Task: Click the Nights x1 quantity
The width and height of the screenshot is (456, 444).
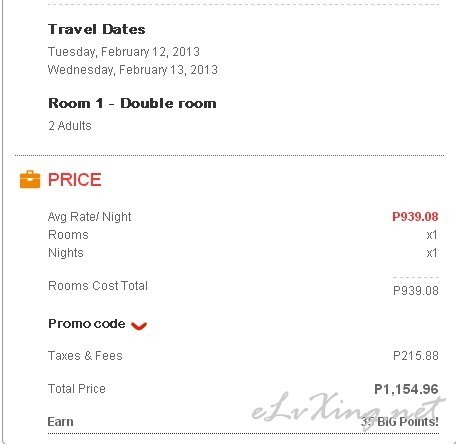Action: (x=432, y=253)
